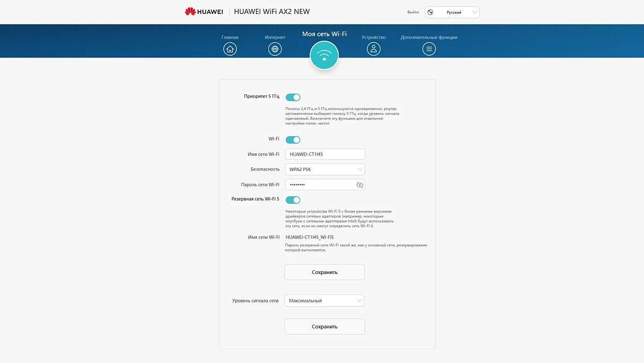Switch to the Интернет tab label
644x363 pixels.
pyautogui.click(x=275, y=38)
